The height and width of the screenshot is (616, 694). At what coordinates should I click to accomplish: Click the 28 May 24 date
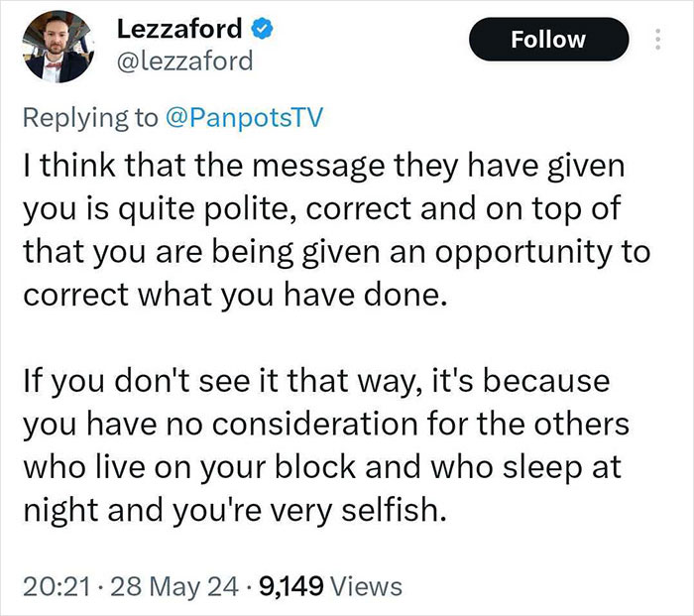[x=169, y=586]
